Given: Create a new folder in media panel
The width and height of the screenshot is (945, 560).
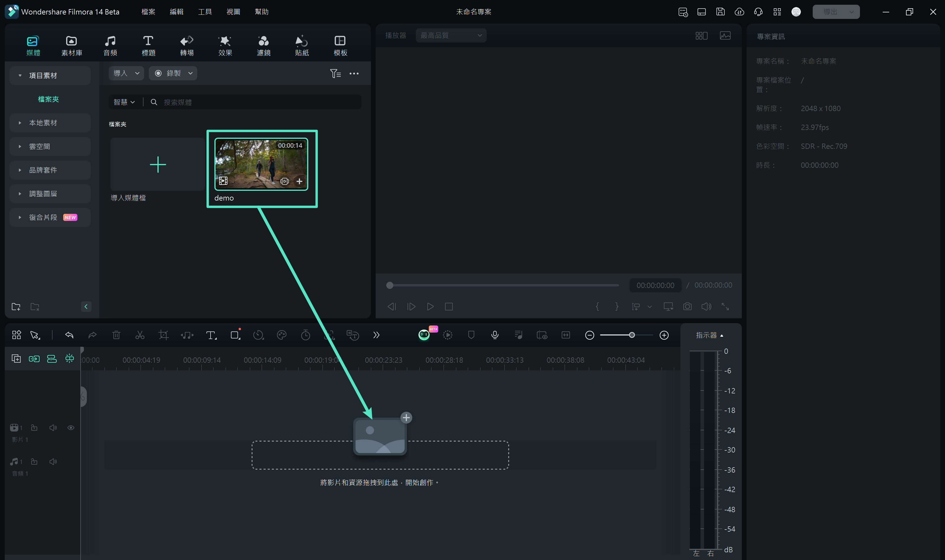Looking at the screenshot, I should coord(16,306).
